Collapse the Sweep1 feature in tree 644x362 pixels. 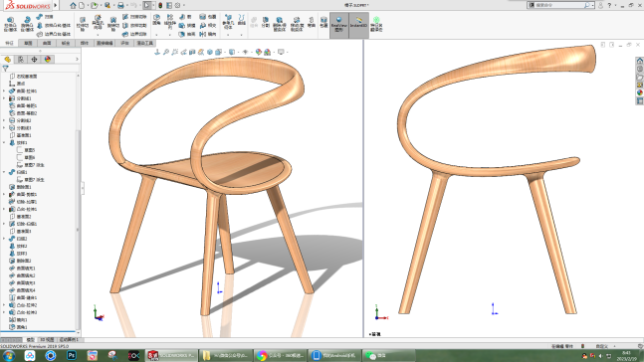point(4,172)
